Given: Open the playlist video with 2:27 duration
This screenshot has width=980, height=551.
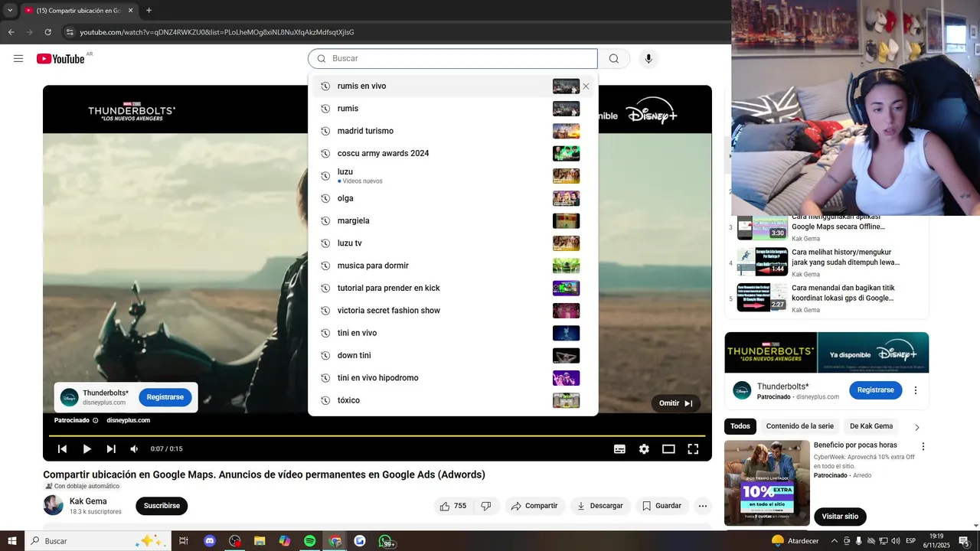Looking at the screenshot, I should (x=763, y=298).
